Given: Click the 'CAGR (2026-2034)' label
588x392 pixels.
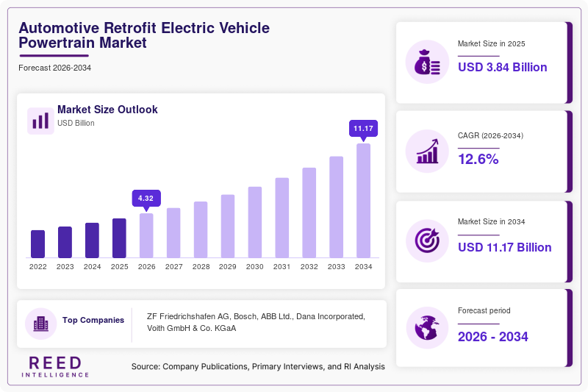Looking at the screenshot, I should tap(490, 135).
